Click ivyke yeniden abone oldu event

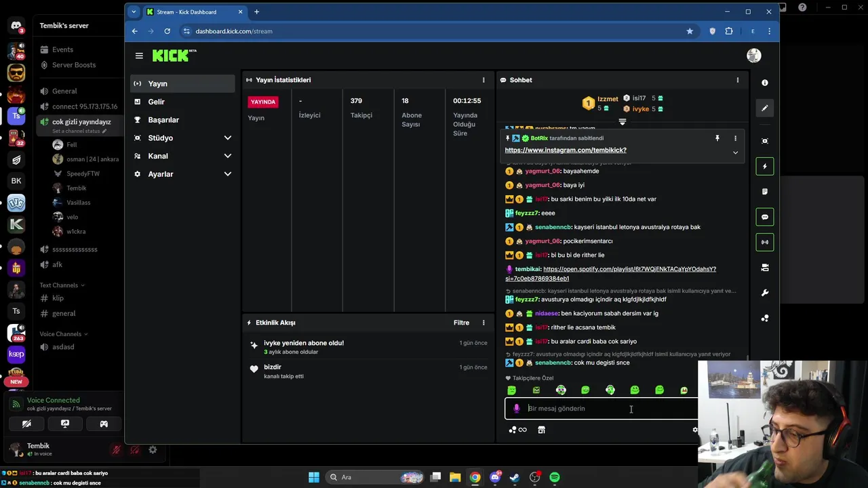(x=368, y=347)
